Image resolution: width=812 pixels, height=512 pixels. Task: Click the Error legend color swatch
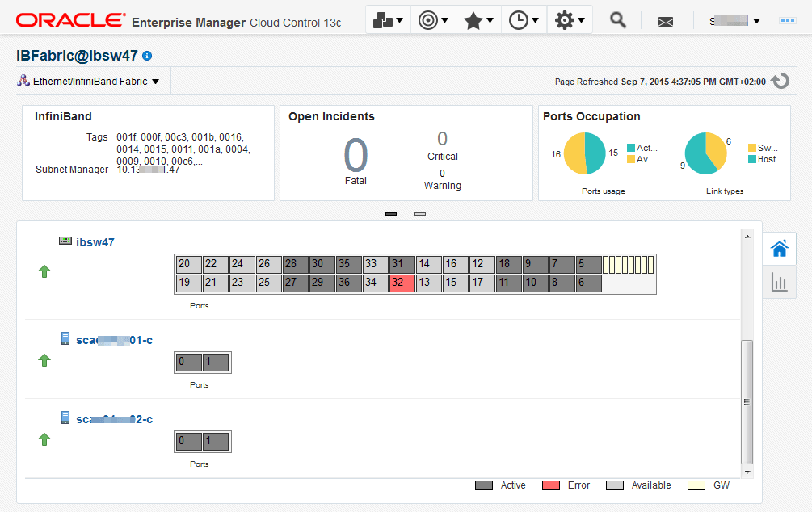click(551, 485)
